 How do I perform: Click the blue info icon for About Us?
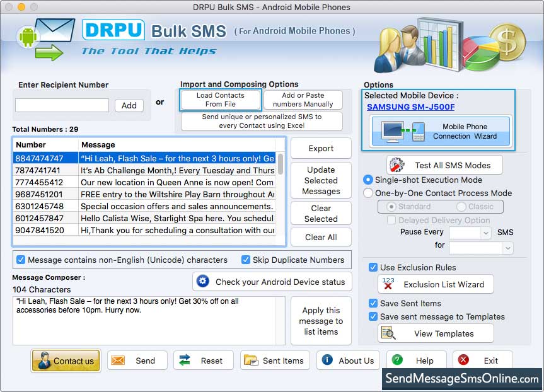click(x=327, y=360)
